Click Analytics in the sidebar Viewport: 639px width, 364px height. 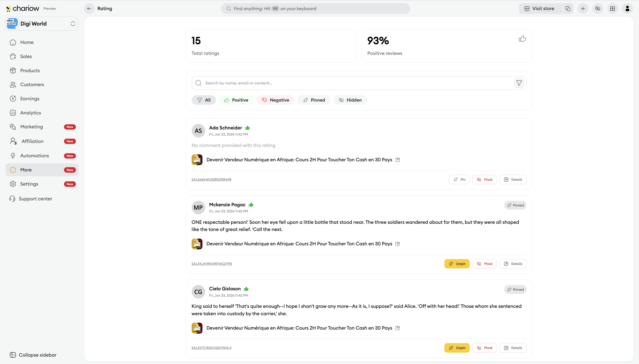point(30,113)
